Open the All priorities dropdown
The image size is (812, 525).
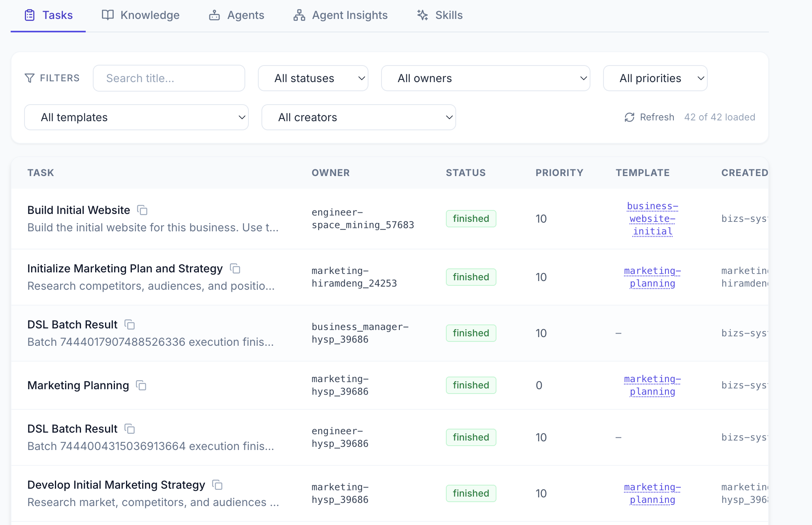click(655, 78)
